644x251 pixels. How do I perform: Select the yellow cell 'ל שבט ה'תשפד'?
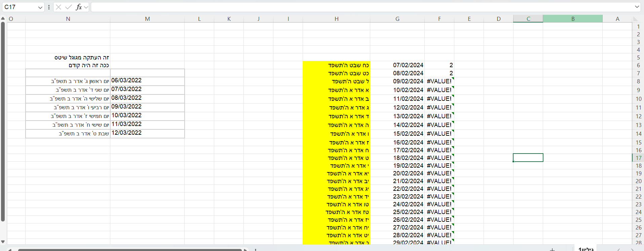point(336,81)
